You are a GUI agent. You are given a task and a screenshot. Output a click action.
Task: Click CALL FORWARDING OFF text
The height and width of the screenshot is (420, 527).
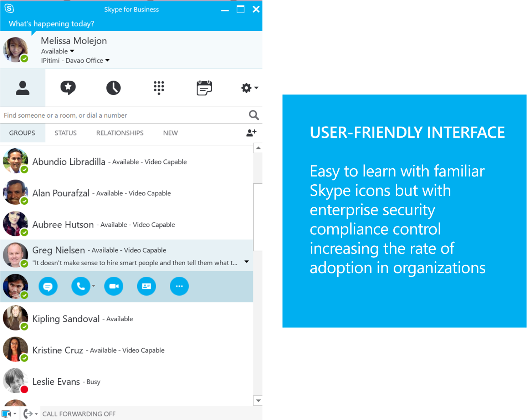coord(79,414)
